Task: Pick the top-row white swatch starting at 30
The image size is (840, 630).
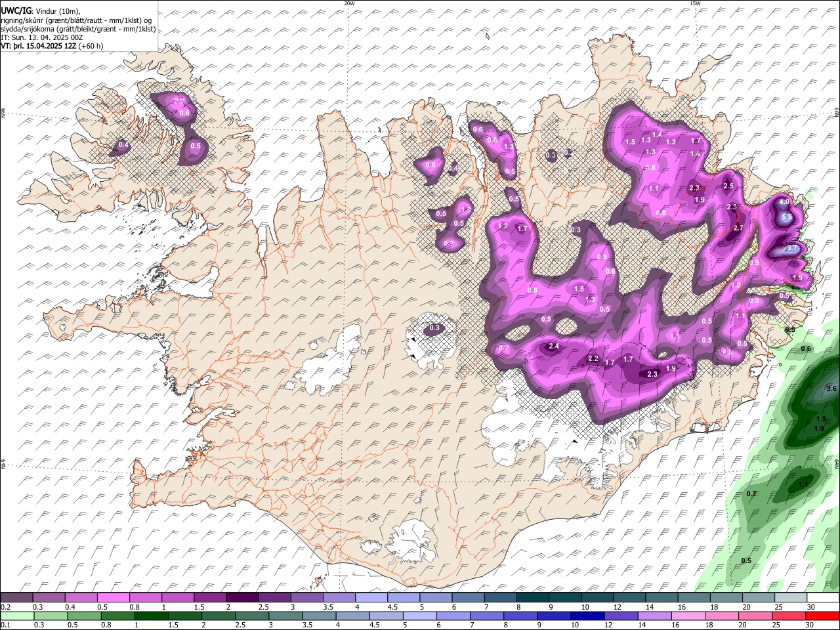Action: (x=823, y=597)
